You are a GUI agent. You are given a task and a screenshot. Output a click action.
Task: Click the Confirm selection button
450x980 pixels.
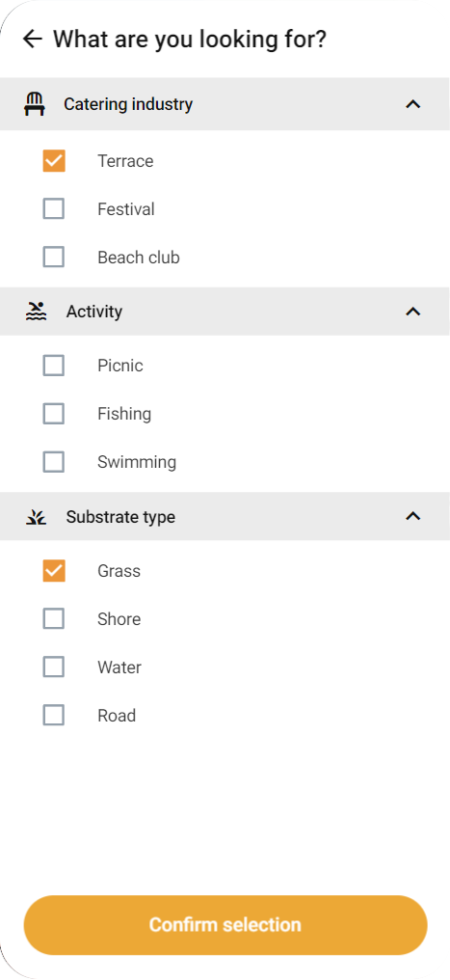tap(225, 925)
